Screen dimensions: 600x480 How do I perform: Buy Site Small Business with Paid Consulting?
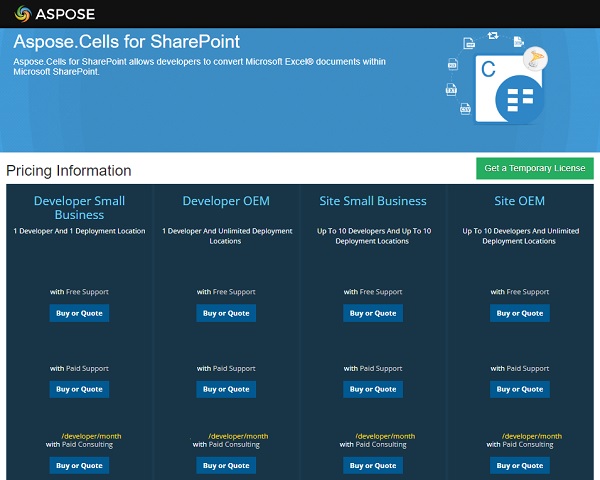tap(373, 465)
